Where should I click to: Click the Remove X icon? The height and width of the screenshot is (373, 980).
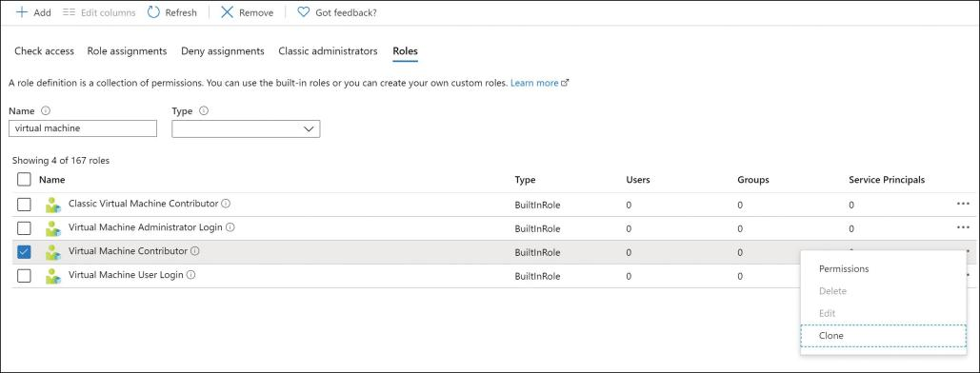[228, 11]
